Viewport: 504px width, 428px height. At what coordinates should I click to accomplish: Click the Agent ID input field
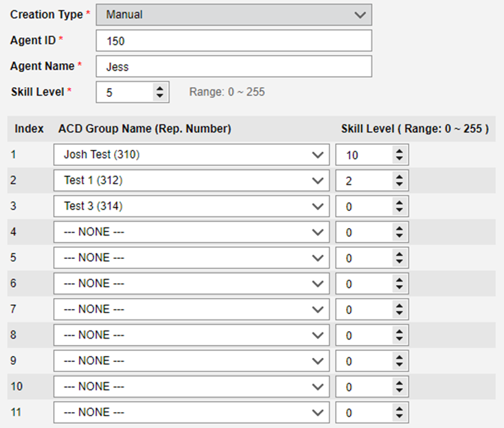tap(233, 41)
